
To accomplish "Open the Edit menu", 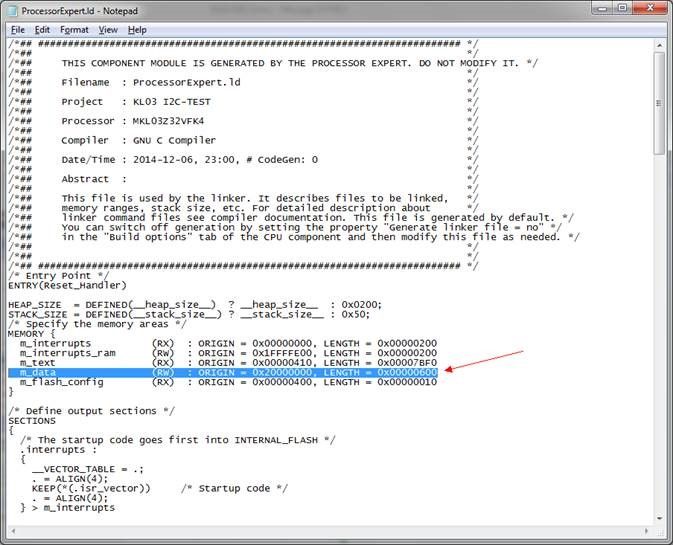I will pyautogui.click(x=42, y=30).
